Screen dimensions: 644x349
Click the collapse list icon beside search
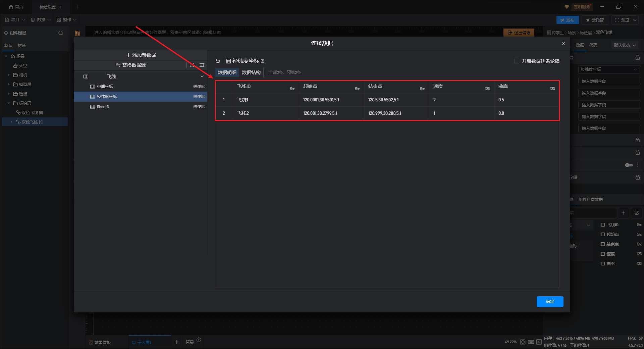[202, 65]
